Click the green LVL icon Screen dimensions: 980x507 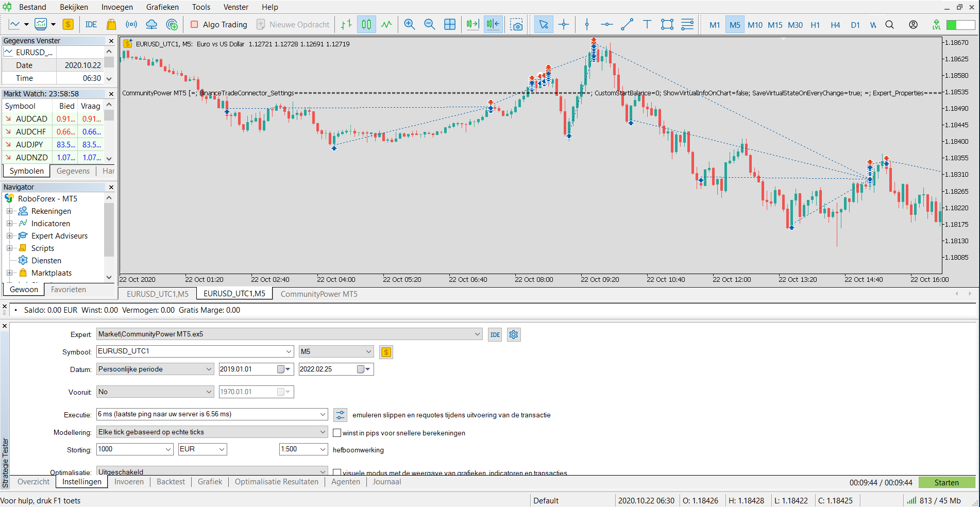click(x=937, y=24)
